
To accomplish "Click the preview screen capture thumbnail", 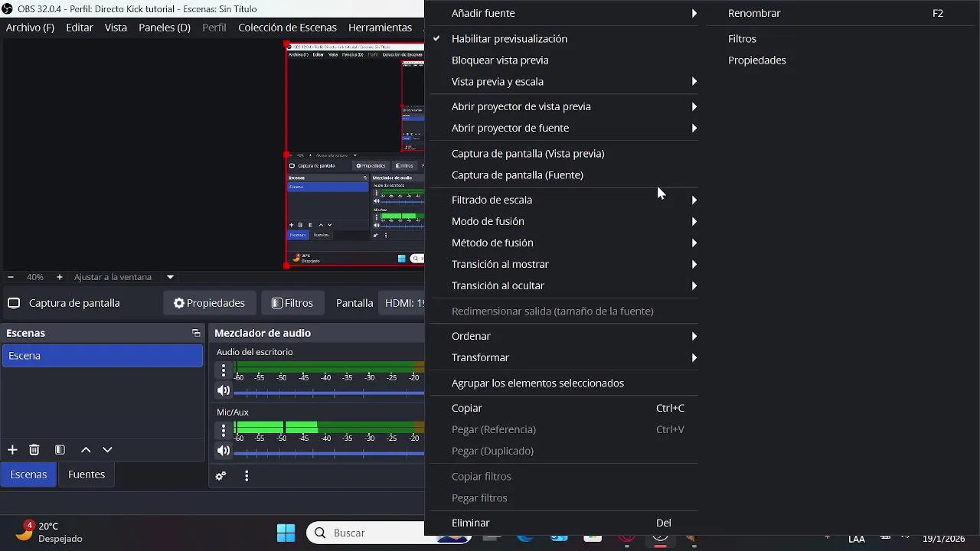I will (354, 154).
